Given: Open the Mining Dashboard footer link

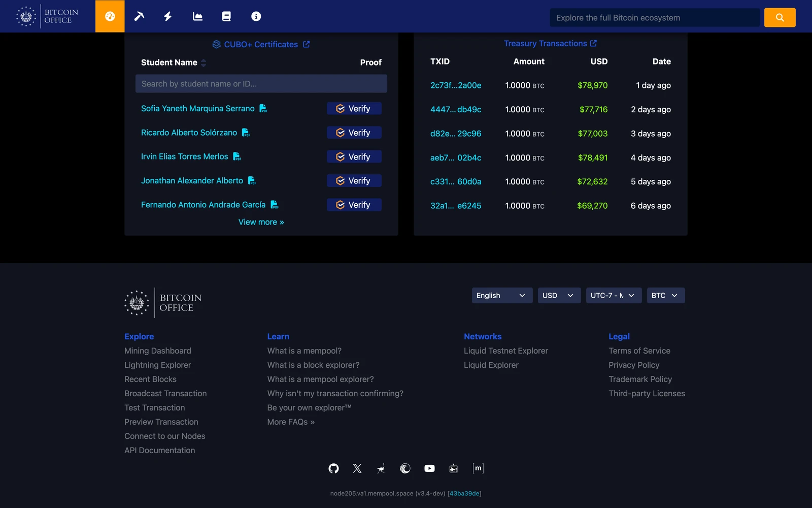Looking at the screenshot, I should 158,351.
